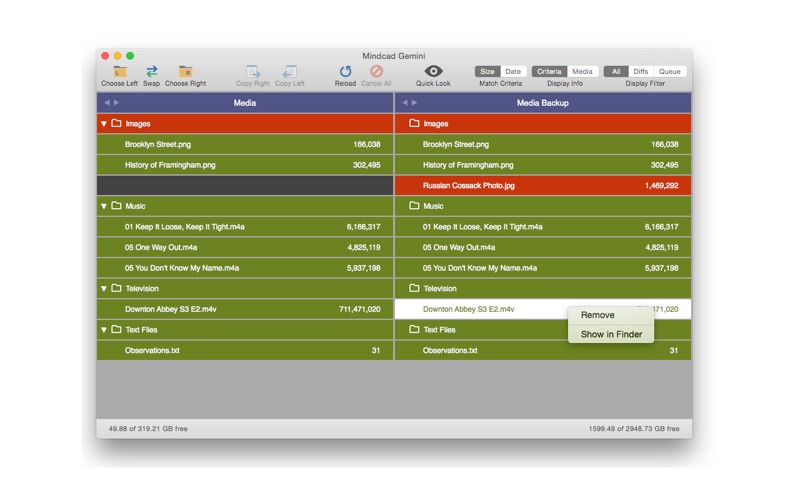This screenshot has height=500, width=800.
Task: Set display filter to Diffs
Action: click(641, 71)
